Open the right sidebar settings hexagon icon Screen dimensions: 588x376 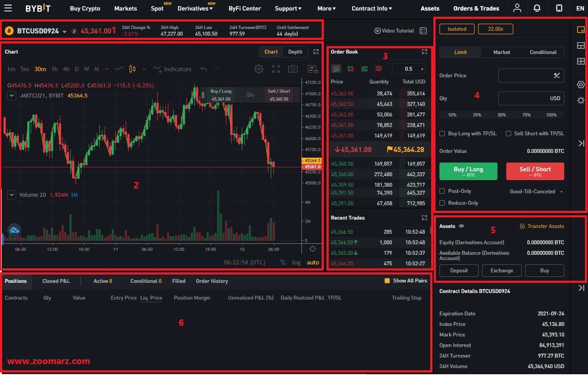point(581,84)
